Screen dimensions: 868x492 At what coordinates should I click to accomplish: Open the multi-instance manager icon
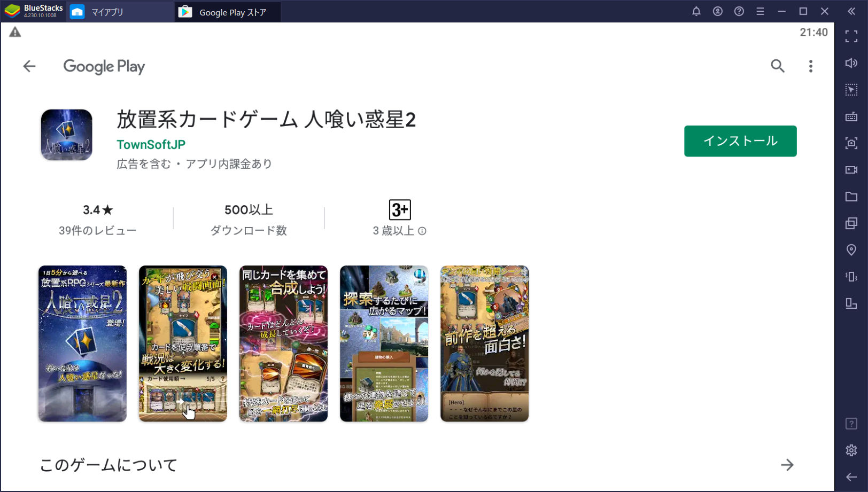coord(851,223)
